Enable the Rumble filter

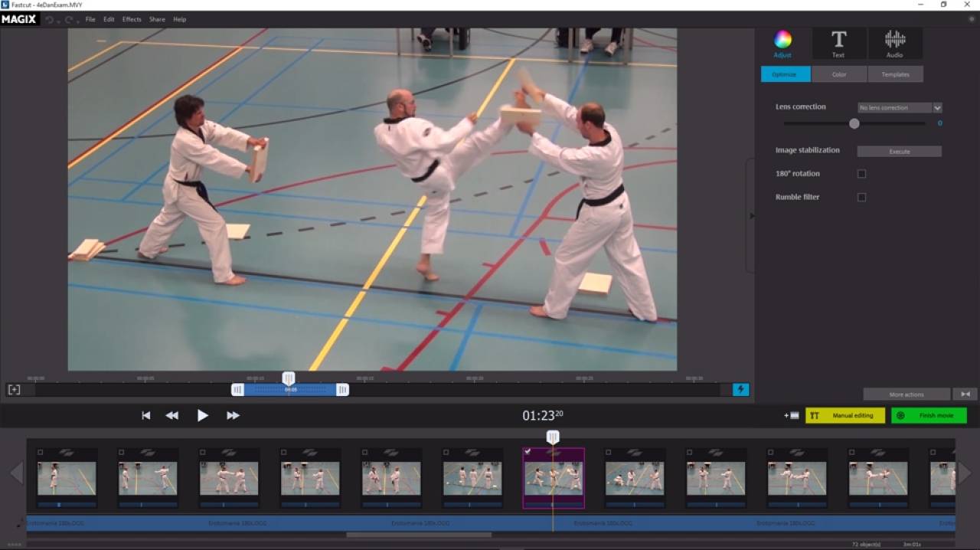click(861, 197)
